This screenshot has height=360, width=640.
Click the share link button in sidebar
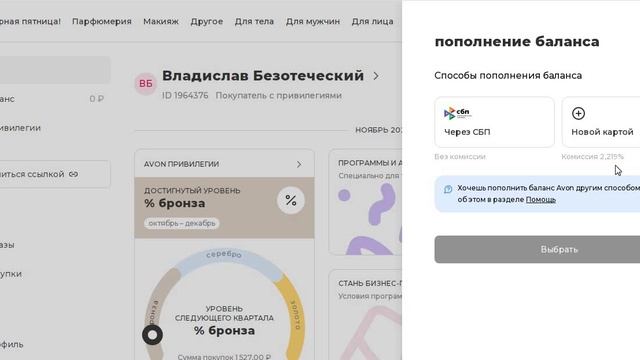tap(55, 174)
